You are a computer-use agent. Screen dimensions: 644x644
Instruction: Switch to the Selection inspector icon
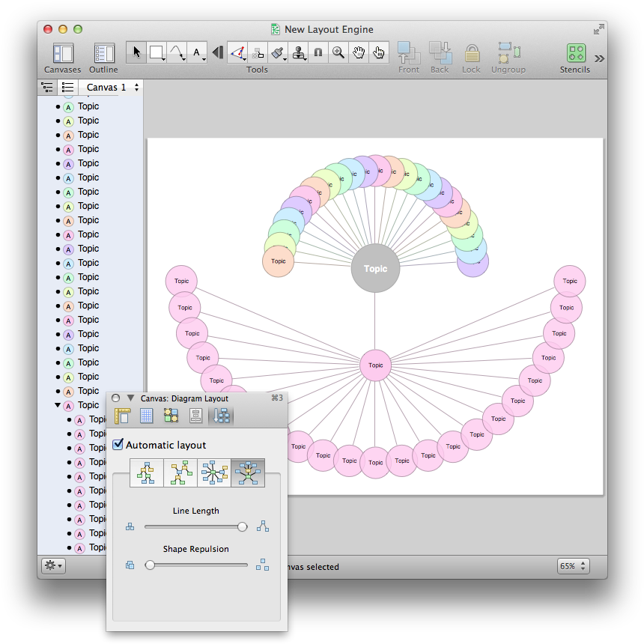click(171, 416)
